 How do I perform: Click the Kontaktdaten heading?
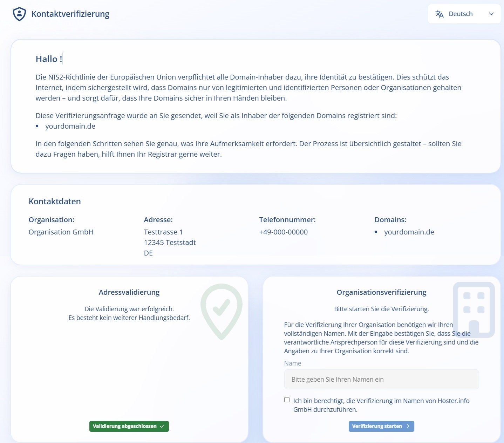tap(55, 202)
